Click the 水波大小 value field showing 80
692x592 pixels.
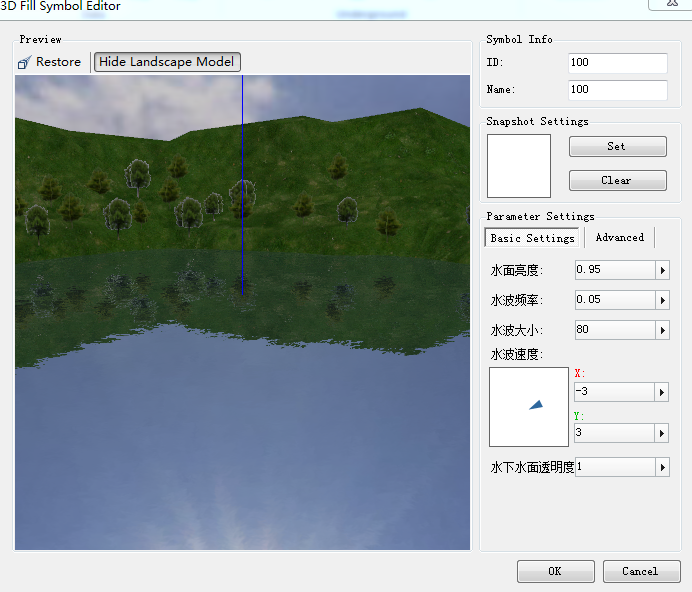[x=614, y=330]
